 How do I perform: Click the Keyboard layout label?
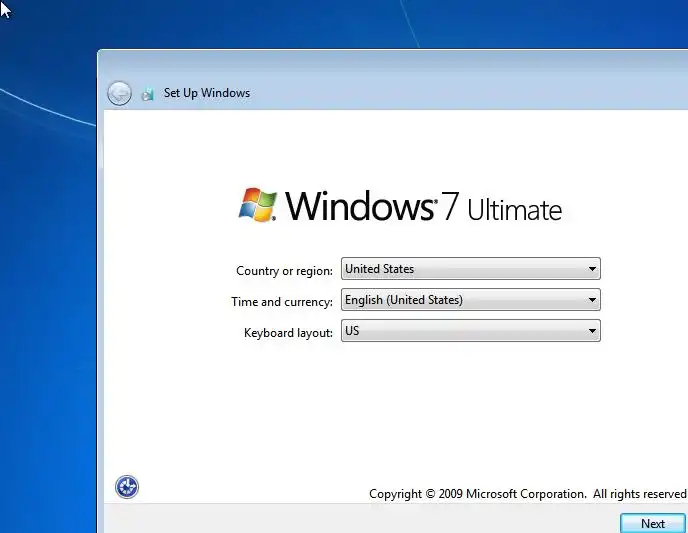(x=288, y=333)
